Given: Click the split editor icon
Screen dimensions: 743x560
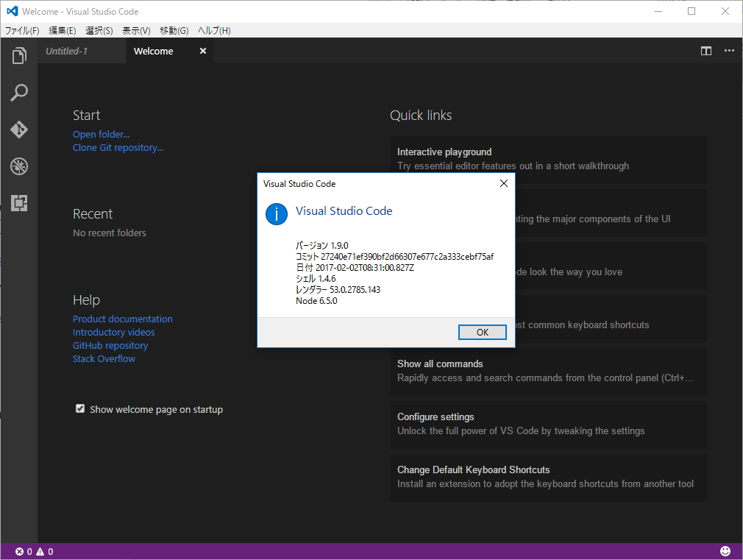Looking at the screenshot, I should coord(705,51).
